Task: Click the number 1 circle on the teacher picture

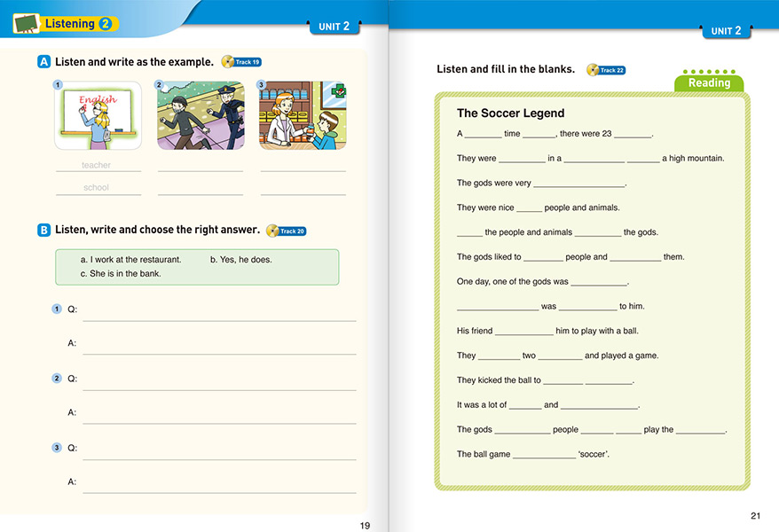Action: tap(58, 85)
